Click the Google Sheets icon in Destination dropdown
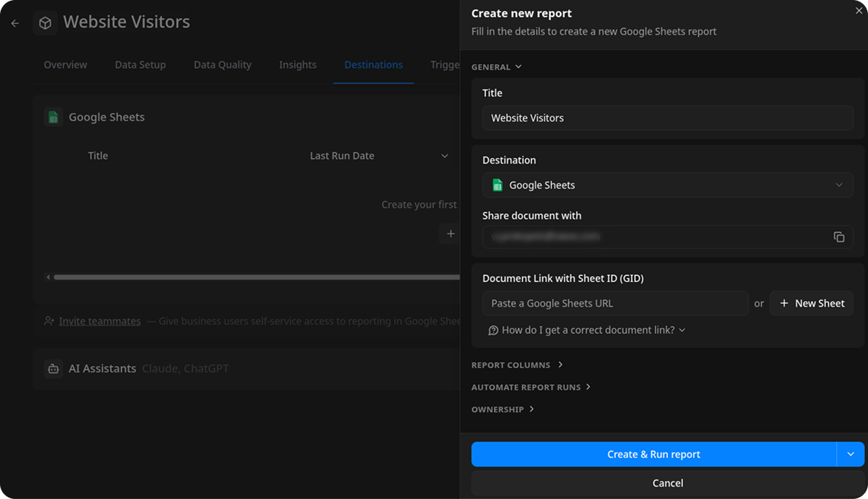 click(x=497, y=185)
